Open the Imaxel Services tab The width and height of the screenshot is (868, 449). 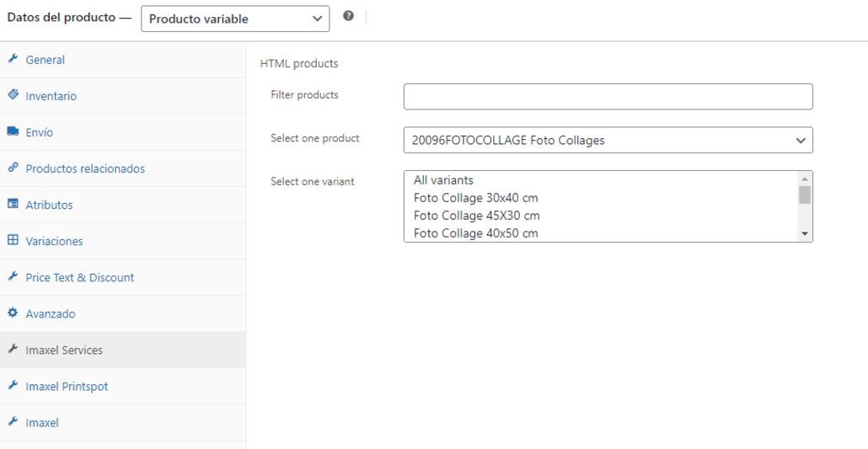64,350
